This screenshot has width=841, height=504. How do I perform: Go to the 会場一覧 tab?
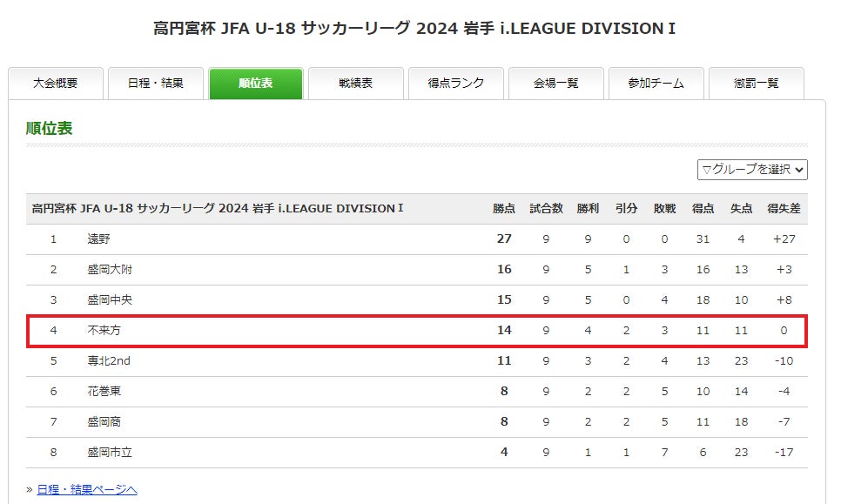556,84
